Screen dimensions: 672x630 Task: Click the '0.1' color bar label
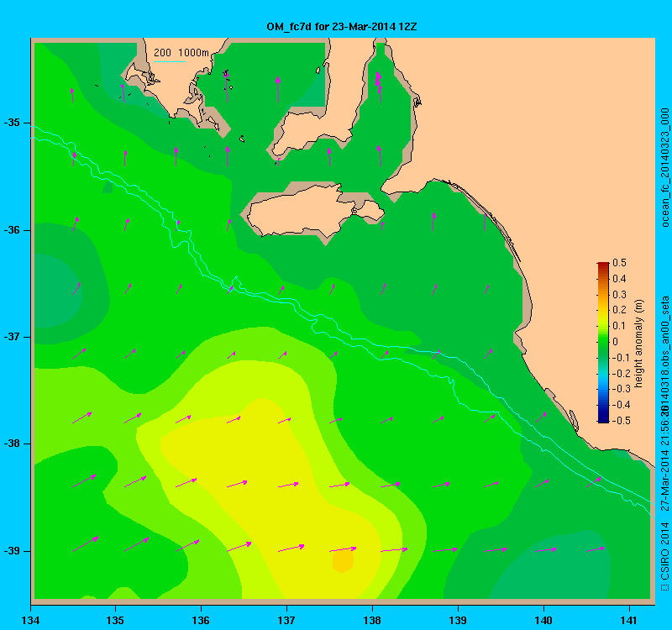619,326
